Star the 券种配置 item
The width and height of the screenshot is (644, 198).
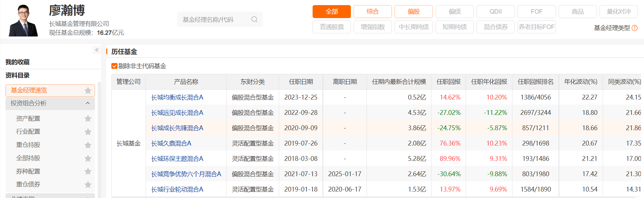coord(88,171)
